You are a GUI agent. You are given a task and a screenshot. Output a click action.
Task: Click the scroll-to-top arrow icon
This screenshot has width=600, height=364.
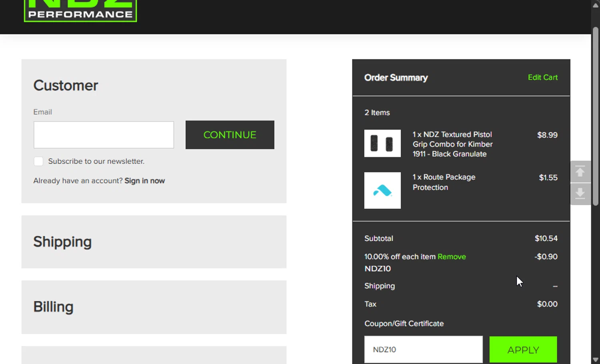(x=580, y=172)
